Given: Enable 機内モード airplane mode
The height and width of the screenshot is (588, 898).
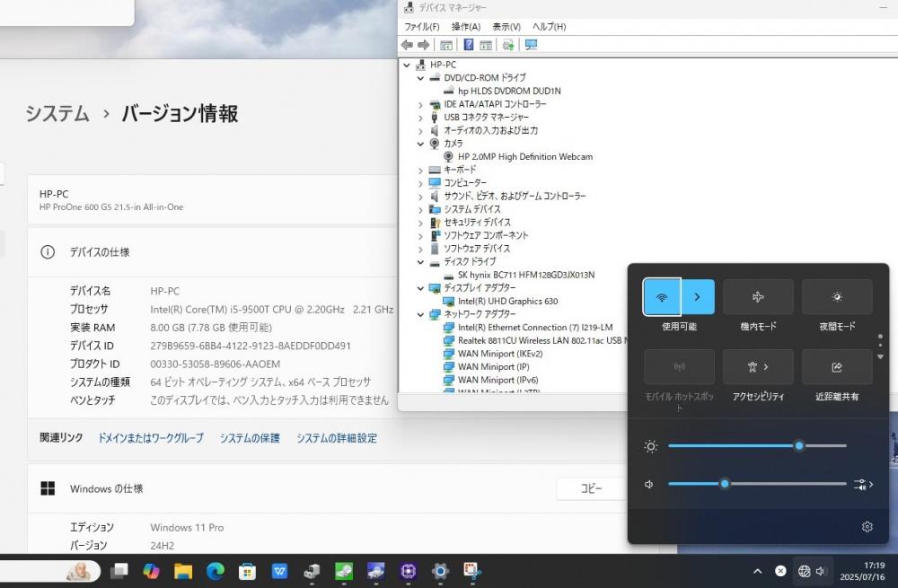Looking at the screenshot, I should (x=758, y=296).
